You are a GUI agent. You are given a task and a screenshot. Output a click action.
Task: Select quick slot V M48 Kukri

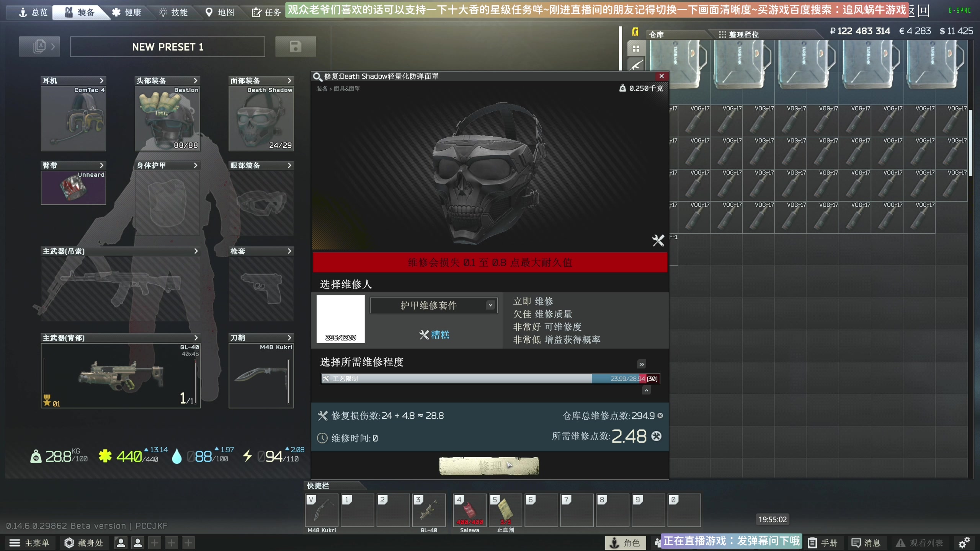[x=322, y=510]
